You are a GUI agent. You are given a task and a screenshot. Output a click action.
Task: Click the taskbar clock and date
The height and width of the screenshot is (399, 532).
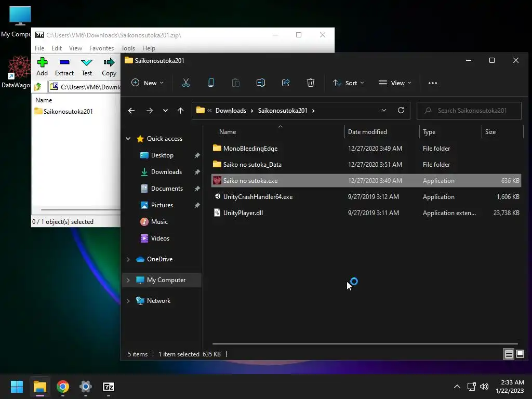[510, 387]
